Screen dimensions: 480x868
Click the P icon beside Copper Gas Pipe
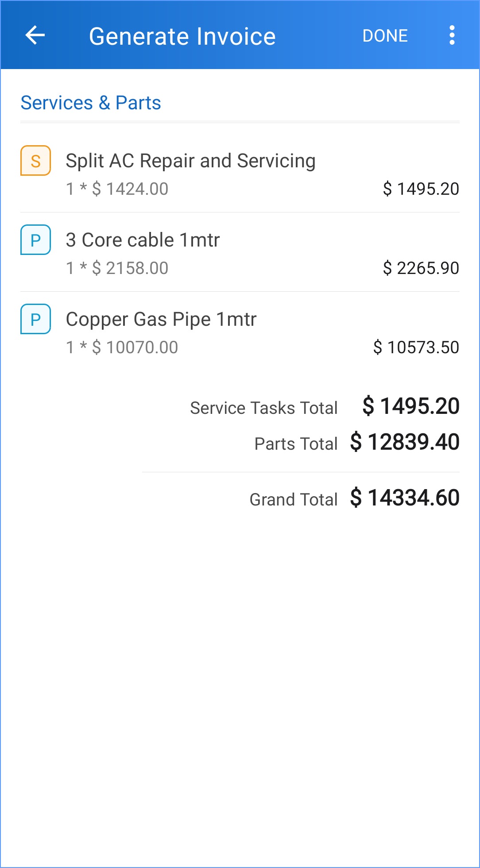tap(36, 319)
